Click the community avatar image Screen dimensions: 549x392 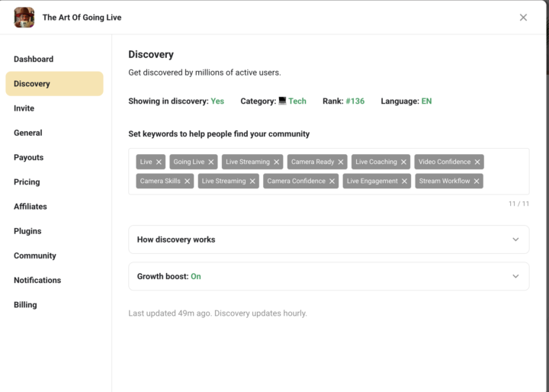(24, 18)
